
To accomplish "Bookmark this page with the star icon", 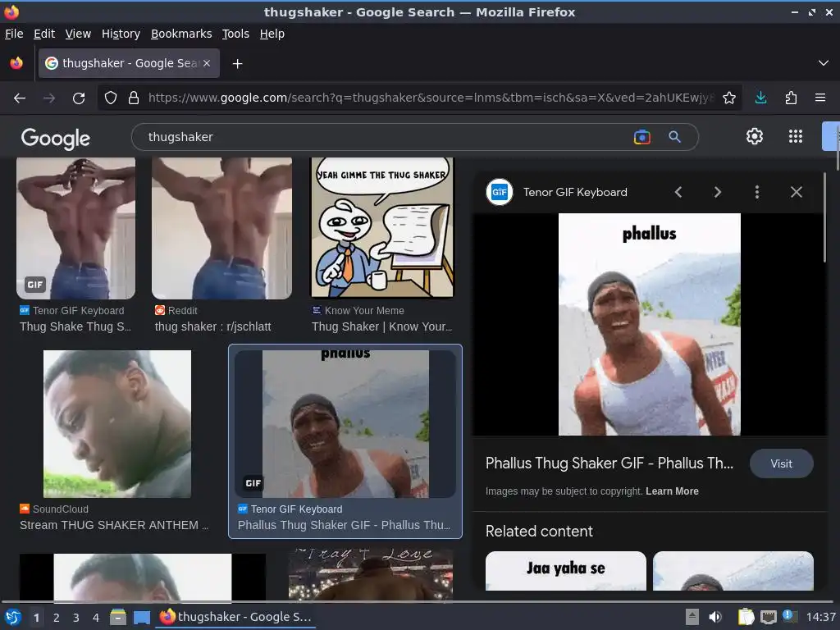I will coord(729,98).
